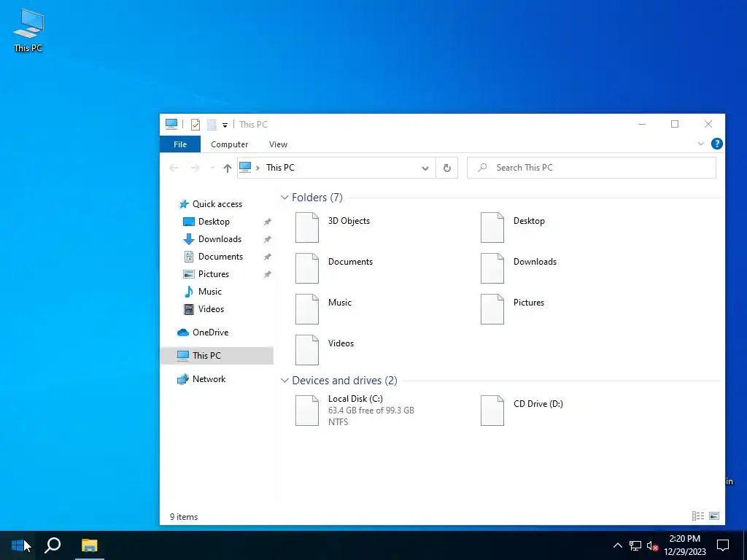Open the muted volume tray icon
The image size is (747, 560).
[x=652, y=545]
